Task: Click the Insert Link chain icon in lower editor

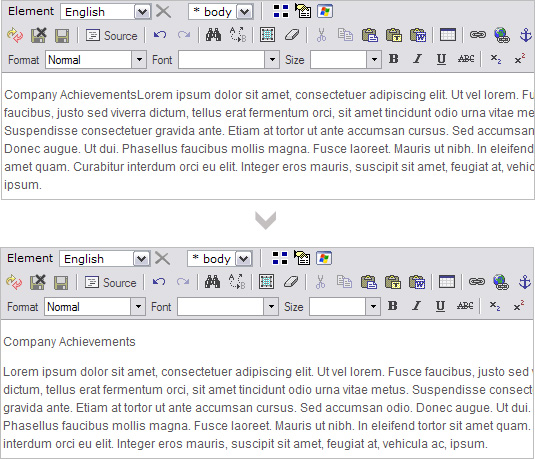Action: [477, 282]
